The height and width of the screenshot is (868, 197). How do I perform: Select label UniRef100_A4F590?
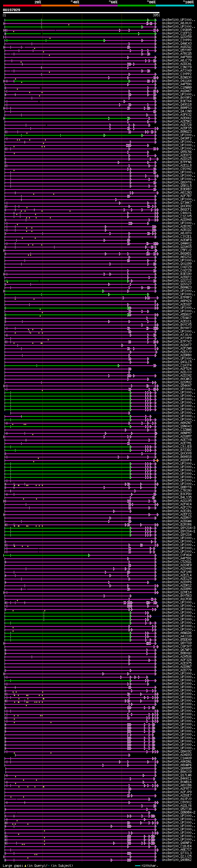coord(177,84)
